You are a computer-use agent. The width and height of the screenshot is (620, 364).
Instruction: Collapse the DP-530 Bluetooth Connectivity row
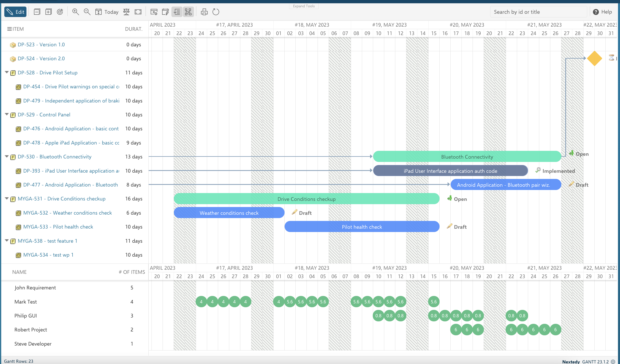coord(7,156)
